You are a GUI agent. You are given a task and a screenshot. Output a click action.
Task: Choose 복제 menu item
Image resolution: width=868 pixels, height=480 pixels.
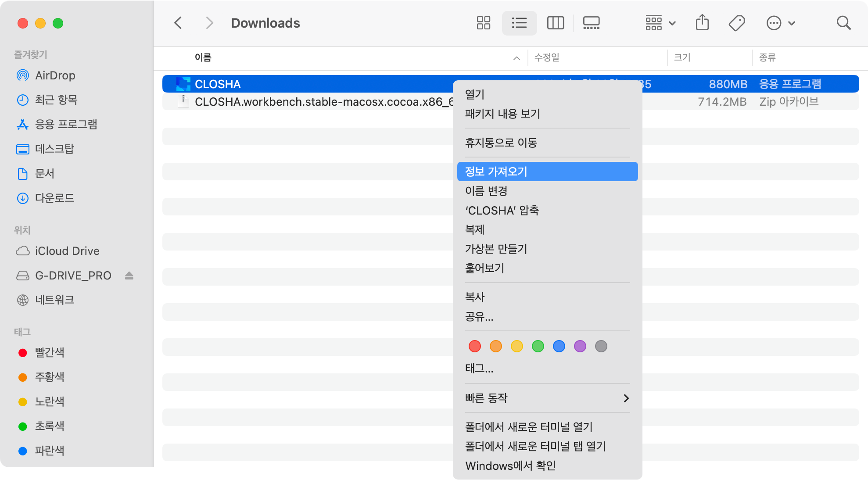click(x=547, y=229)
